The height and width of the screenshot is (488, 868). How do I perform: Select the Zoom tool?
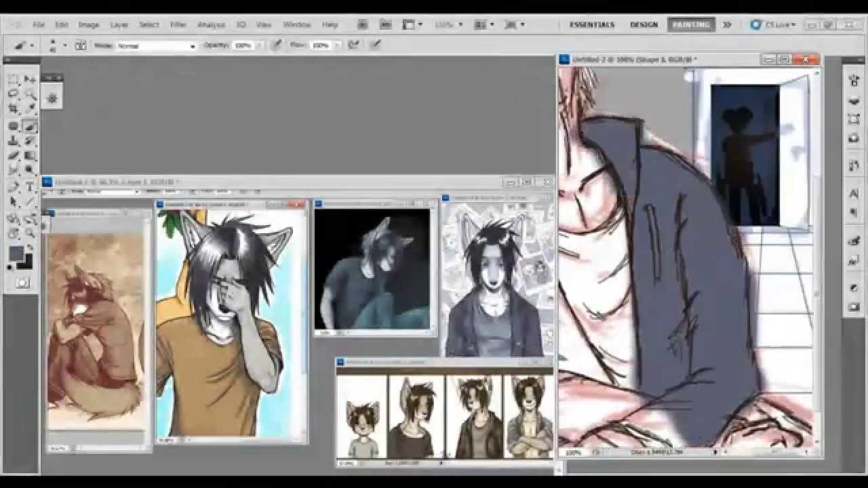point(30,232)
